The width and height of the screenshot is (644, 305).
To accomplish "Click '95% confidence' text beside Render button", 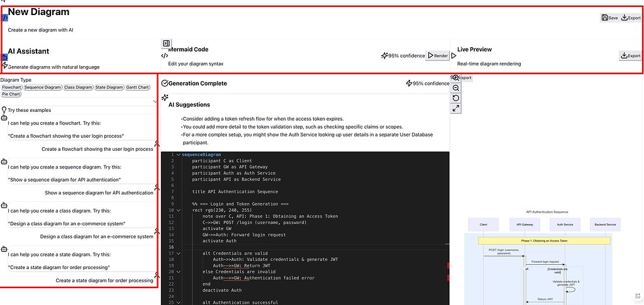I will 407,55.
